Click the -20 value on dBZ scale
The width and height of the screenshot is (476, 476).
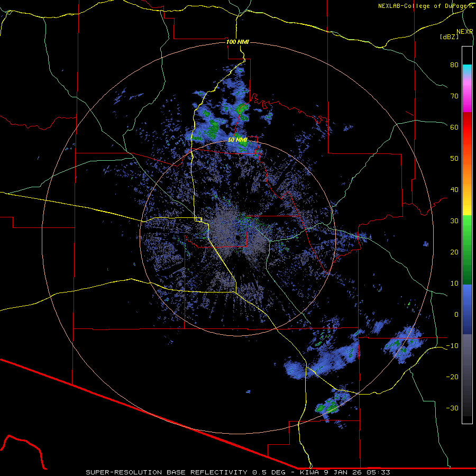452,377
